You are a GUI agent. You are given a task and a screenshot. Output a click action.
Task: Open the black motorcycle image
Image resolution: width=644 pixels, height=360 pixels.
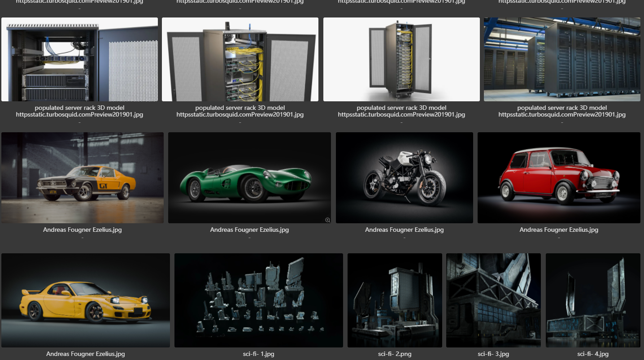click(404, 178)
